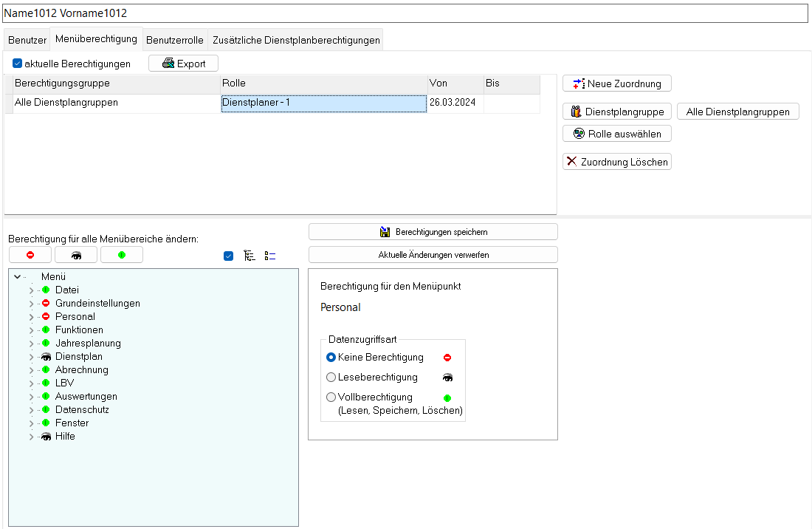
Task: Collapse the root Menü node
Action: [17, 277]
